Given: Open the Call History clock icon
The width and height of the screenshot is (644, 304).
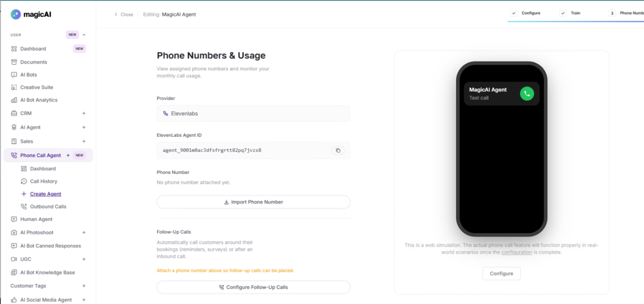Looking at the screenshot, I should point(24,182).
